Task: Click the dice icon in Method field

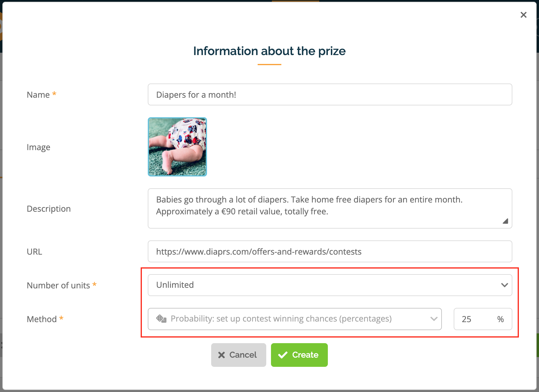Action: coord(161,319)
